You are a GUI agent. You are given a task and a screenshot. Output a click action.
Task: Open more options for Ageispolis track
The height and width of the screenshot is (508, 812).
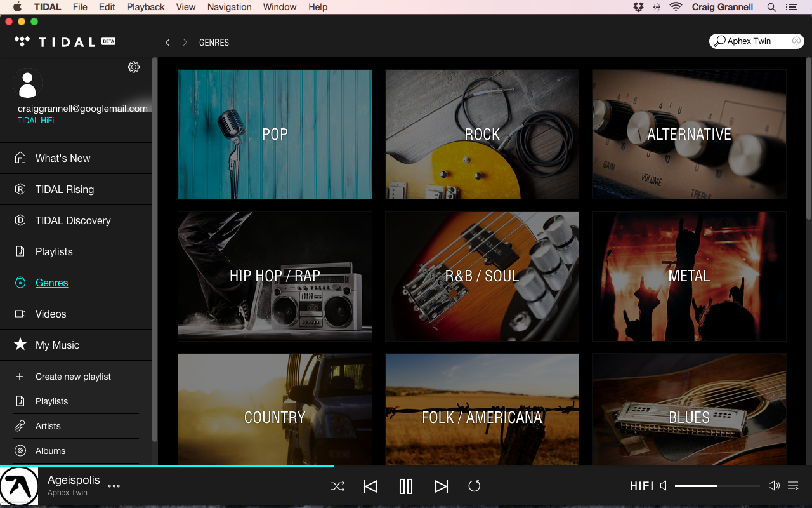[x=114, y=486]
